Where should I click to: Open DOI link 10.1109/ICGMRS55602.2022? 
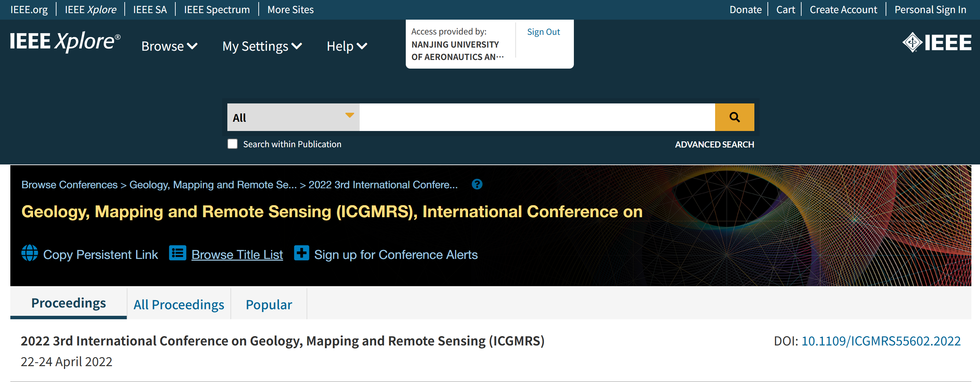(x=881, y=341)
